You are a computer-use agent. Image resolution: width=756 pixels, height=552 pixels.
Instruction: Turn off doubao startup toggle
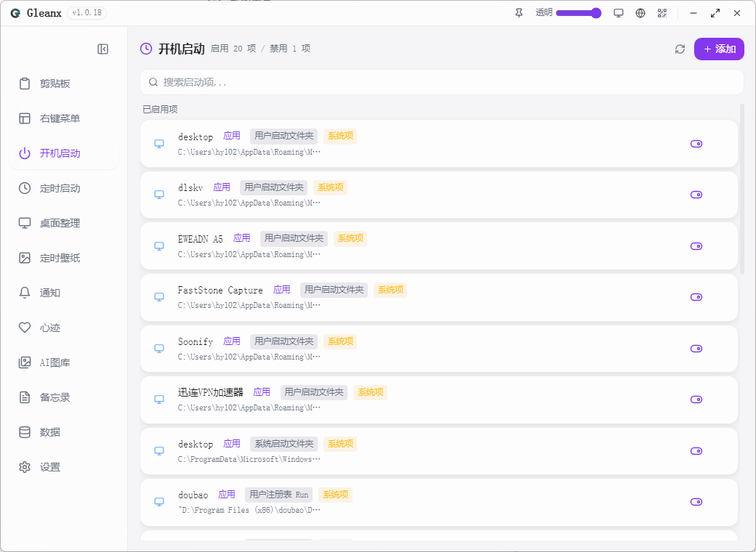pos(696,502)
